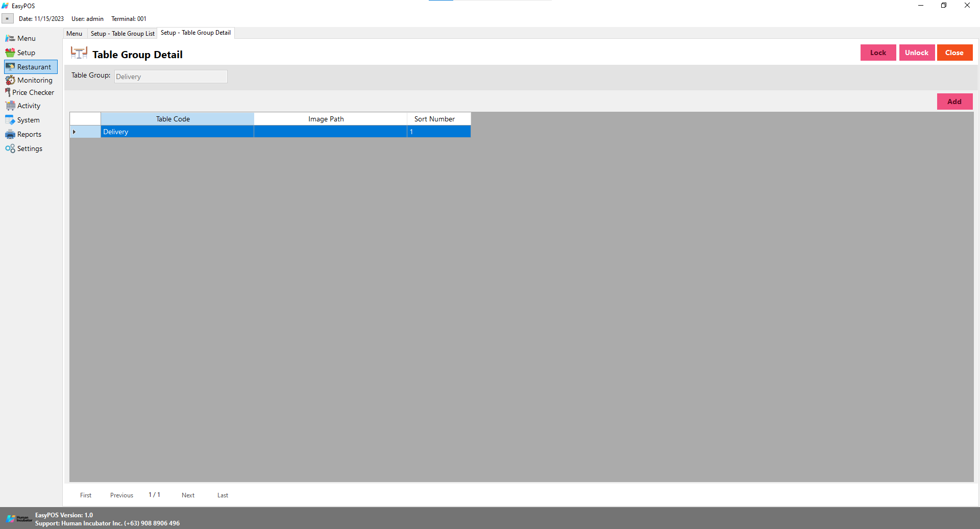
Task: Open System in the sidebar
Action: click(28, 120)
